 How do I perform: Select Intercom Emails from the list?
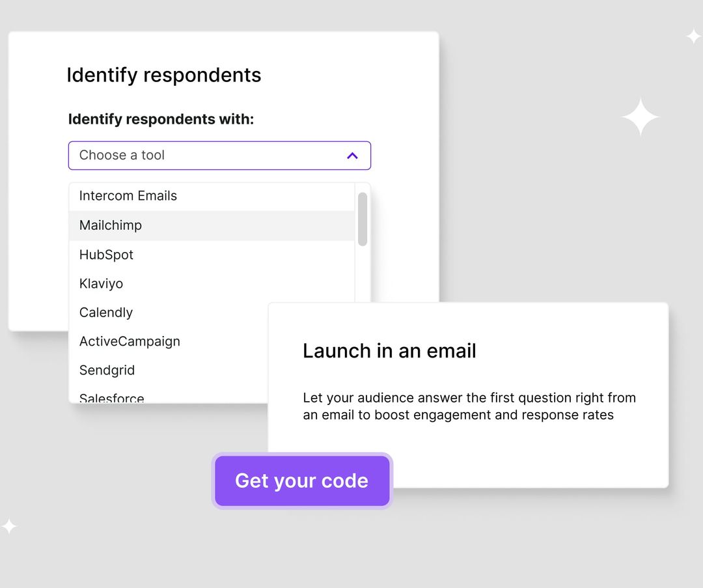[x=128, y=195]
